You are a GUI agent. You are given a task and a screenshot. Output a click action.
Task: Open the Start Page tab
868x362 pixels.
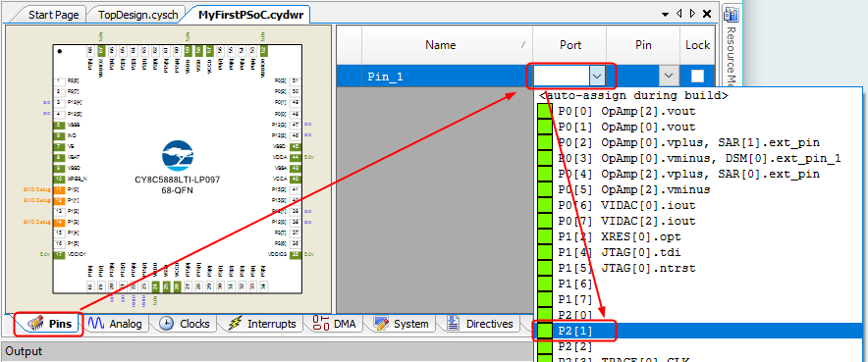[54, 15]
